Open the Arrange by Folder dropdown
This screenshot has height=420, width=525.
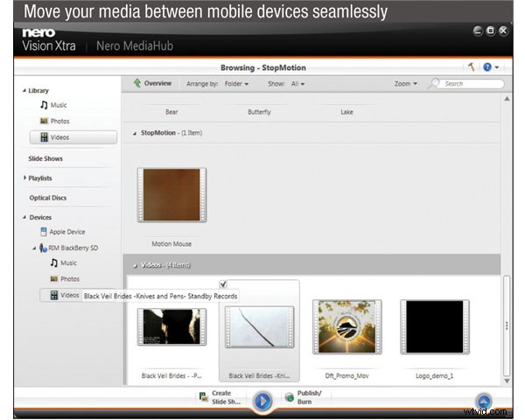pos(236,84)
